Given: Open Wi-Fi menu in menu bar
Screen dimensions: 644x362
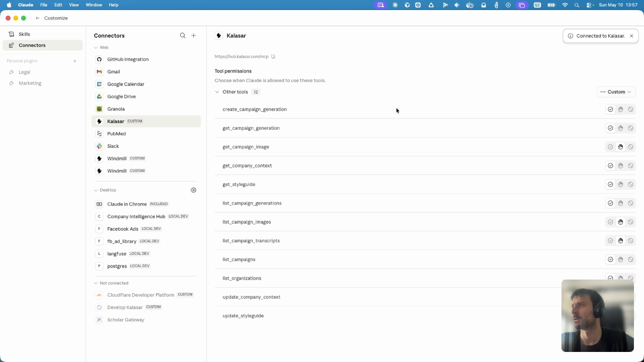Looking at the screenshot, I should tap(565, 5).
